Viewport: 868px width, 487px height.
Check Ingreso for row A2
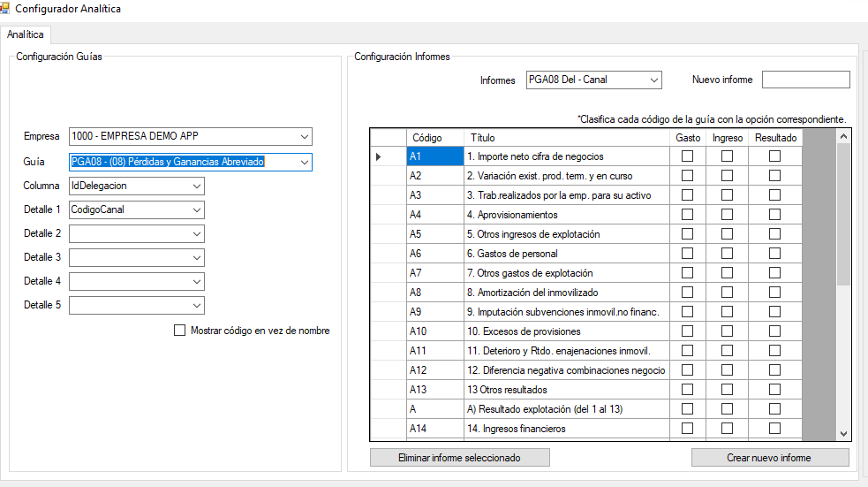(x=728, y=176)
